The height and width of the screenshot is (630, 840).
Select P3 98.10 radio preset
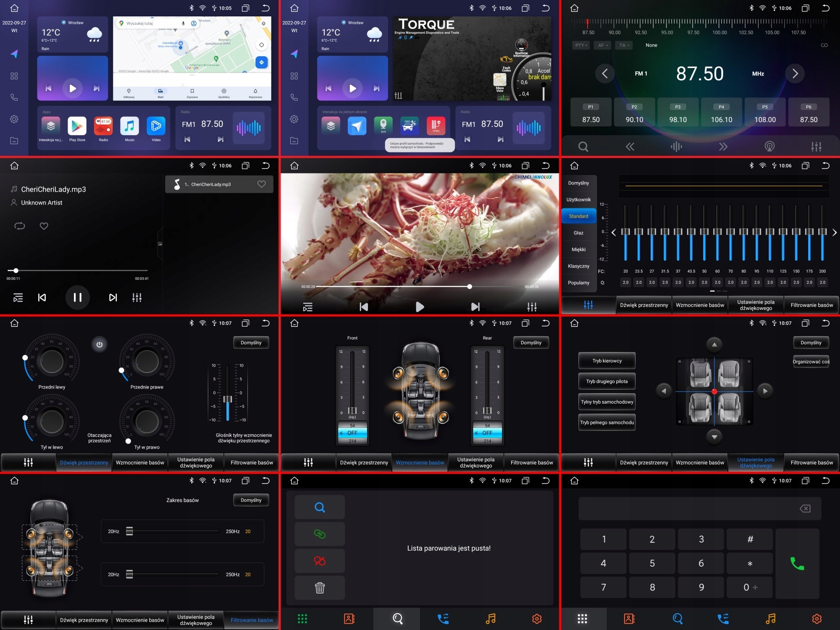pos(677,113)
